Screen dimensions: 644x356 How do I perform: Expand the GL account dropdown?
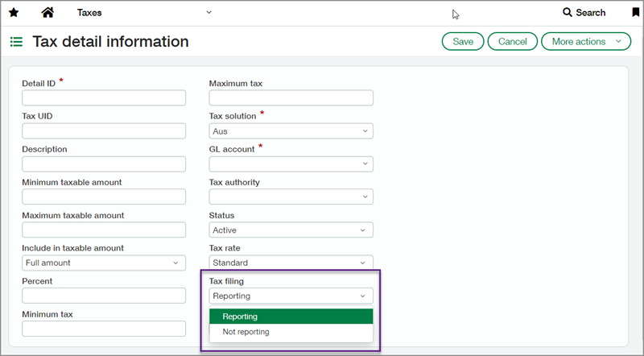[x=291, y=164]
